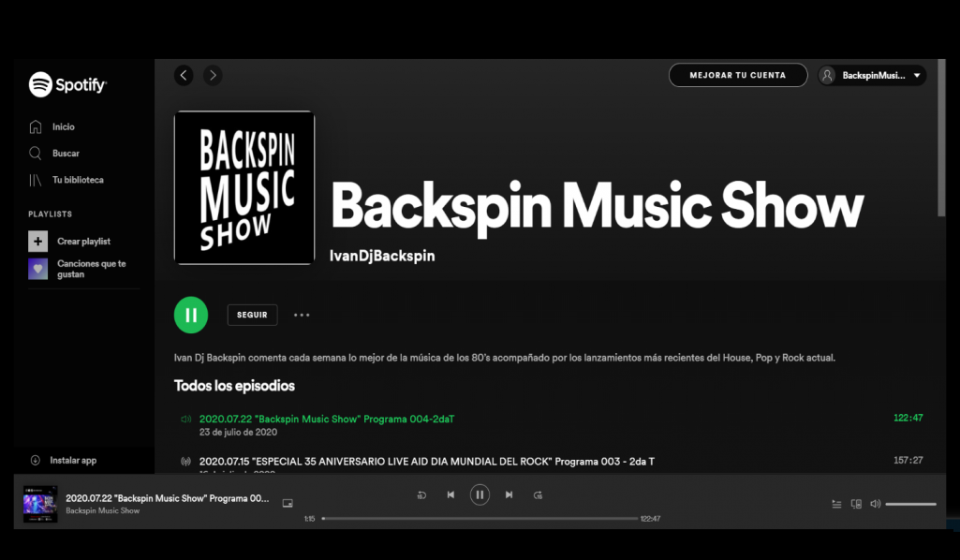Mute the volume via speaker icon
The height and width of the screenshot is (560, 960).
tap(876, 504)
